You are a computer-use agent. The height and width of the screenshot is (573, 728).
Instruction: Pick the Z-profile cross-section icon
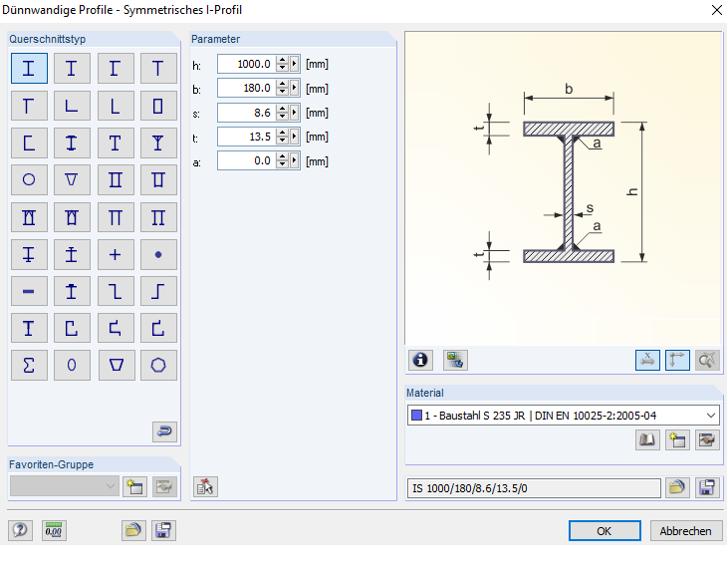(x=116, y=291)
